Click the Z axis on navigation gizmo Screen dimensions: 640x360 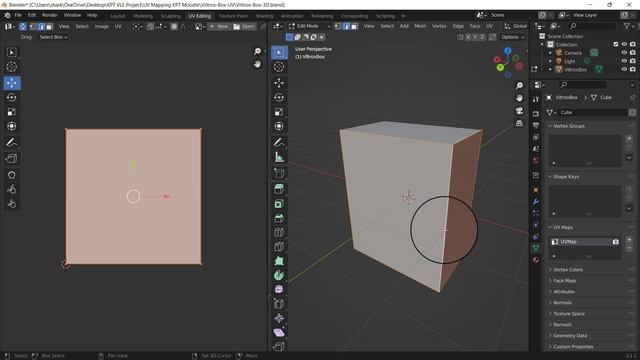point(508,51)
